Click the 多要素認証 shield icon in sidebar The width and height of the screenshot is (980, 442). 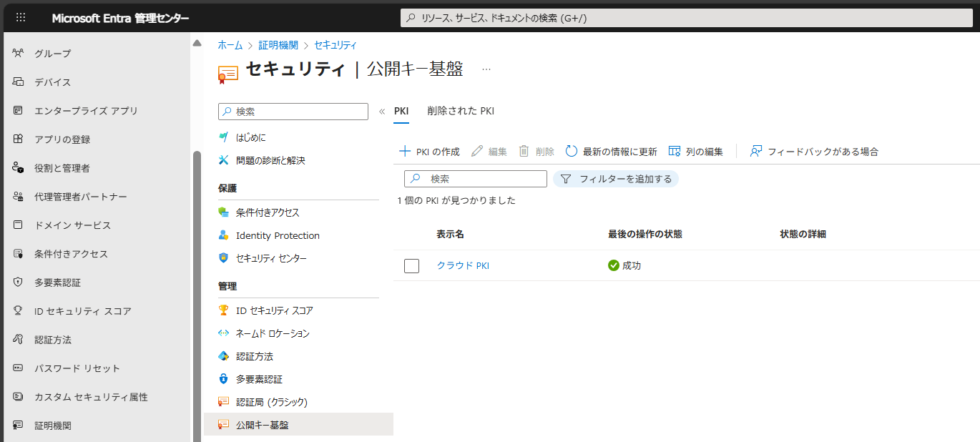pos(19,283)
